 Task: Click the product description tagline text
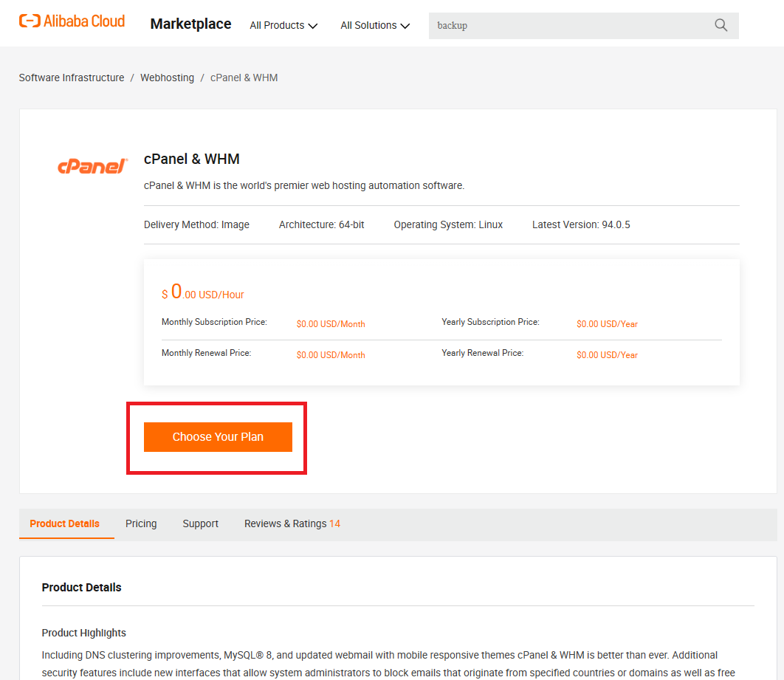304,185
